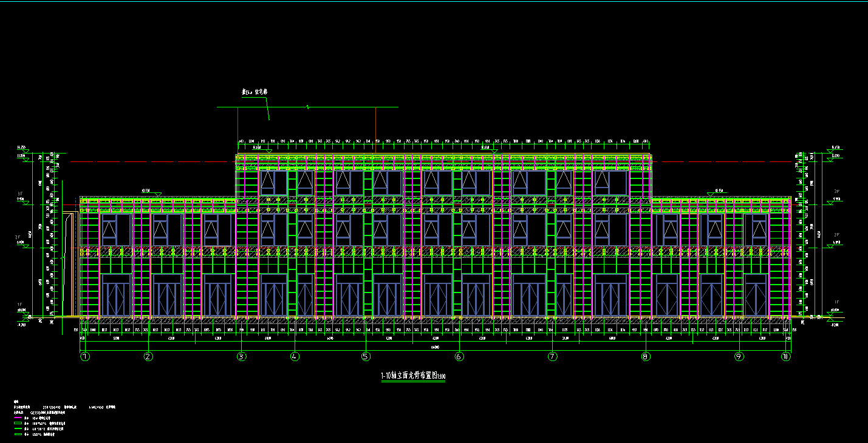Viewport: 868px width, 443px height.
Task: Pick grid axis bubble number 8
Action: (x=646, y=357)
